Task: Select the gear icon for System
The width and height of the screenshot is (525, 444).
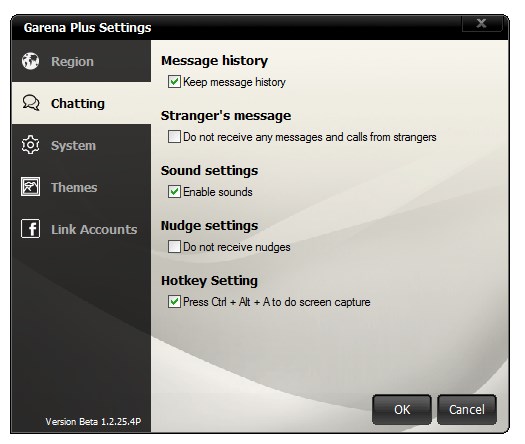Action: (30, 145)
